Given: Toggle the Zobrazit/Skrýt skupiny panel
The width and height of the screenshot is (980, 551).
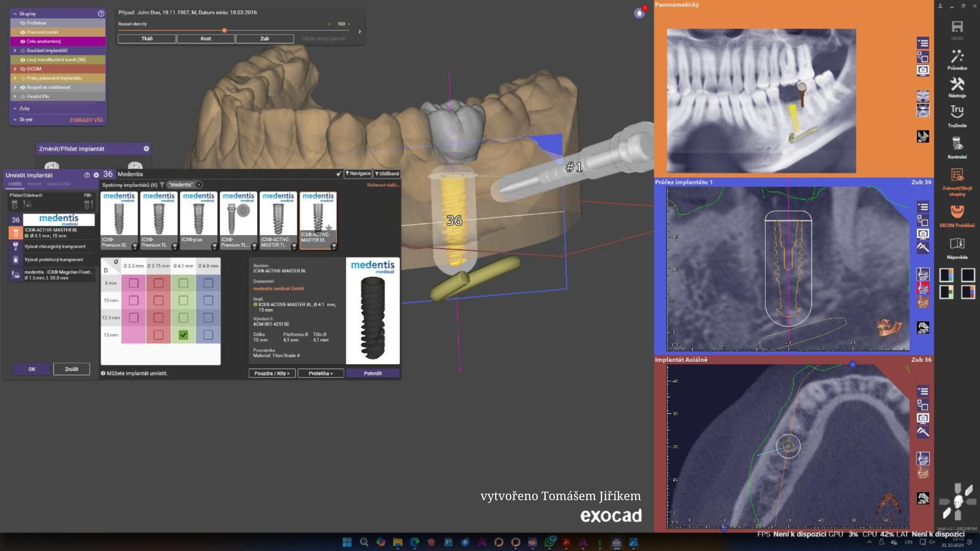Looking at the screenshot, I should [x=957, y=182].
